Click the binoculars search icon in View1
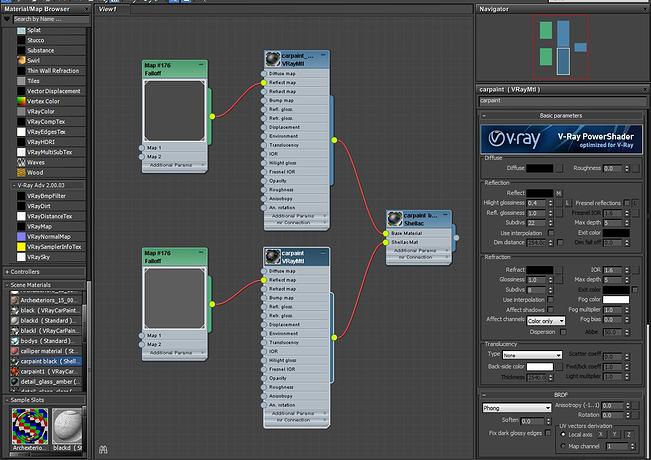The image size is (651, 460). (104, 450)
